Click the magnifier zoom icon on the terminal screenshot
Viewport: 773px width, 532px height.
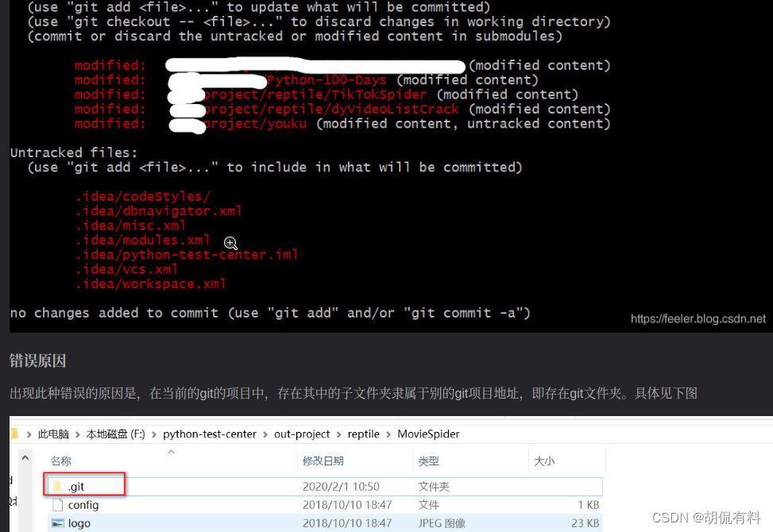[230, 242]
